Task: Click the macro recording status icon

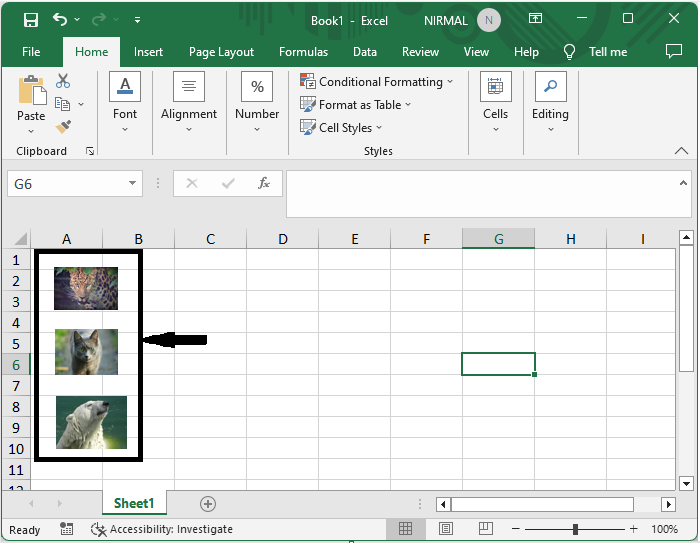Action: pyautogui.click(x=67, y=529)
